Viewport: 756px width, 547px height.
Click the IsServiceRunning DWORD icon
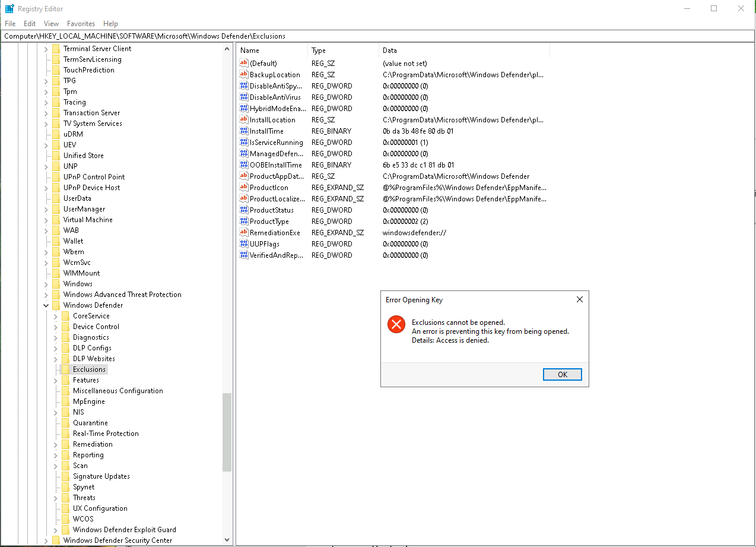243,142
